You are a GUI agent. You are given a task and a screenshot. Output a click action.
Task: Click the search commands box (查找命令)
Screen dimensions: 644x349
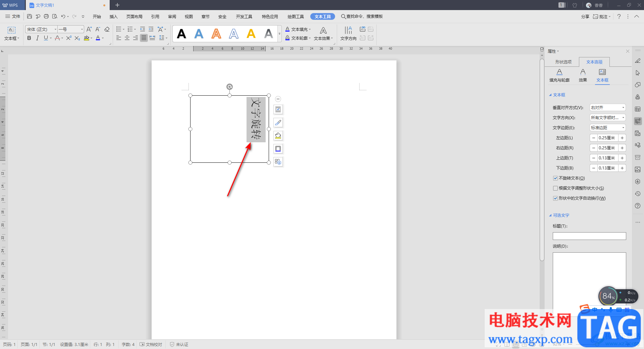(x=362, y=16)
